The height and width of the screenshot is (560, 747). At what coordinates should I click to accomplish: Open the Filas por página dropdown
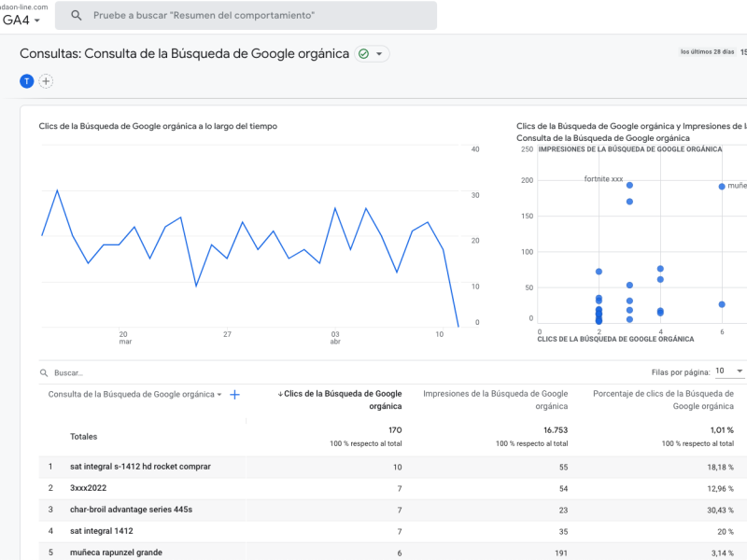click(729, 371)
